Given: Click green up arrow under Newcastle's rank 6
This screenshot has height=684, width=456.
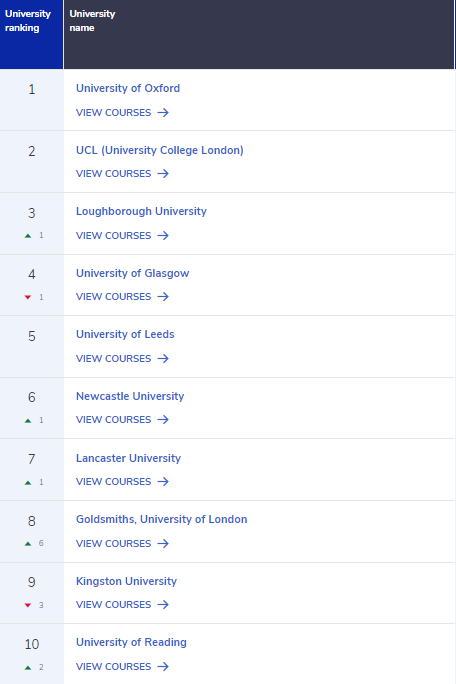Looking at the screenshot, I should (x=28, y=421).
